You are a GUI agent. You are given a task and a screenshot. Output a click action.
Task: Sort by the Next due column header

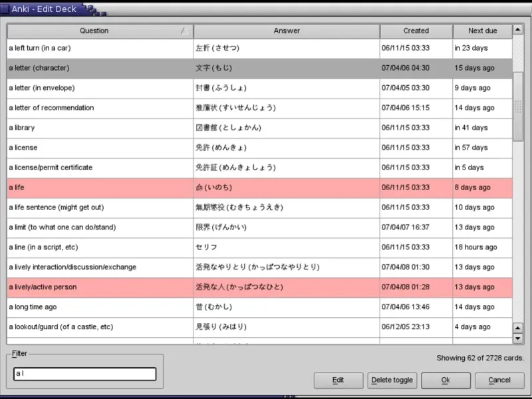point(483,31)
